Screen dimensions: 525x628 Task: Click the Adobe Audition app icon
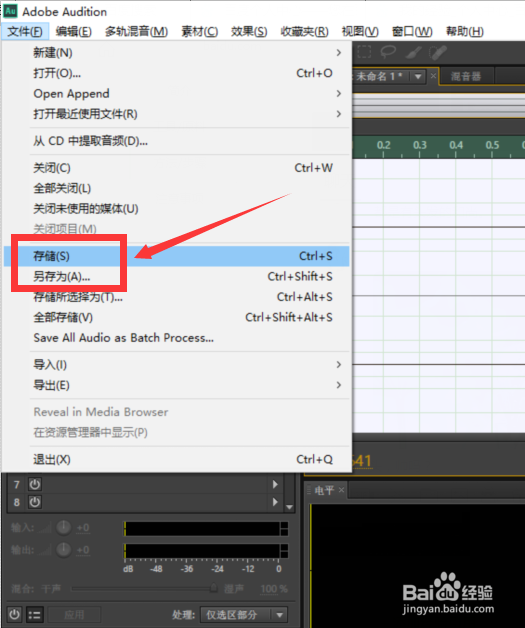pyautogui.click(x=10, y=11)
